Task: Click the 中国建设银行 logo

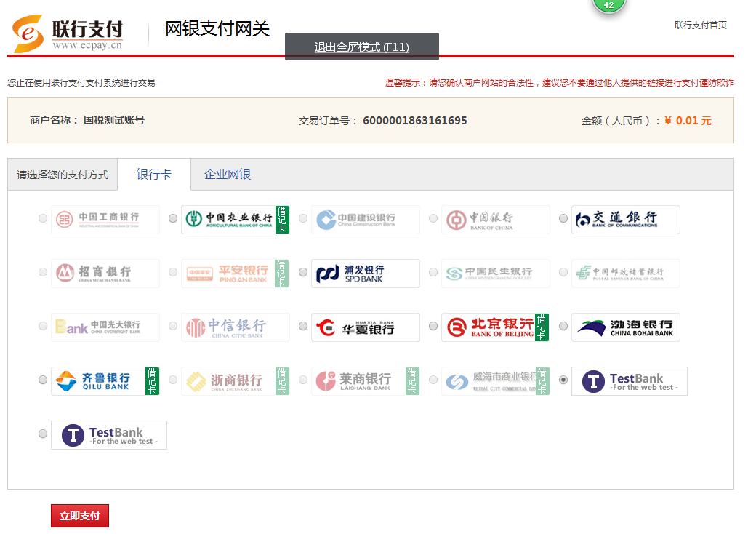Action: coord(366,220)
